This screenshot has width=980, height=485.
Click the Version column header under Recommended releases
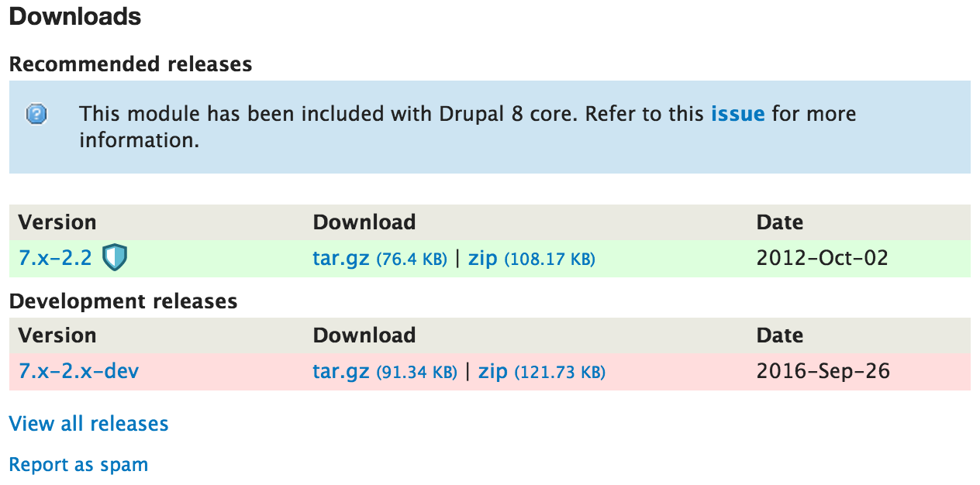[x=57, y=222]
